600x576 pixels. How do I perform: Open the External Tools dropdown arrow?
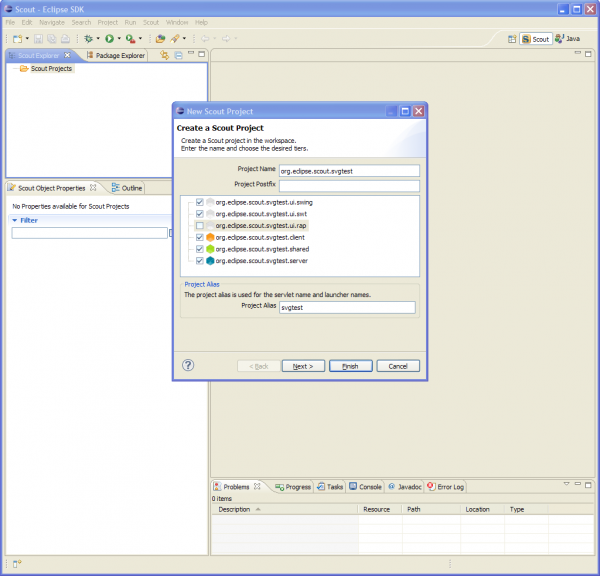[x=140, y=39]
